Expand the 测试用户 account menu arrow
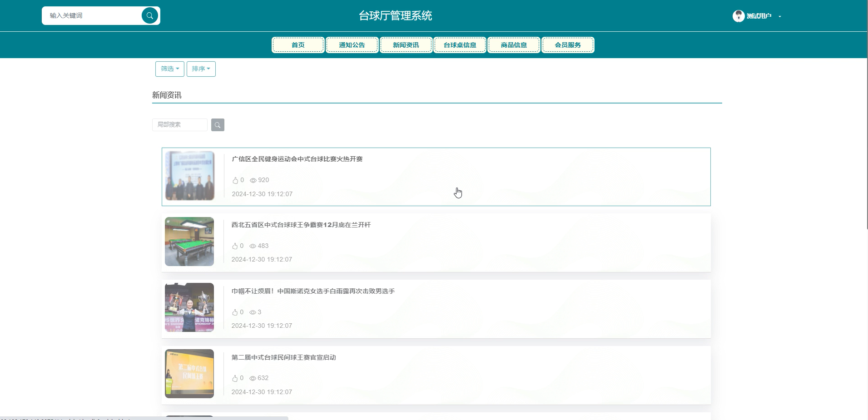 coord(780,16)
